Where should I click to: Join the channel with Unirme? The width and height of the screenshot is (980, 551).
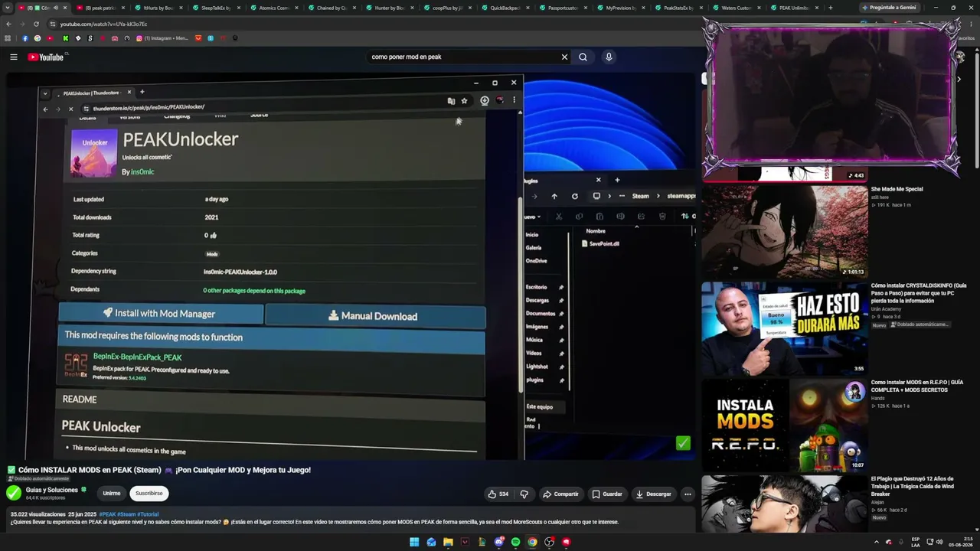[112, 494]
